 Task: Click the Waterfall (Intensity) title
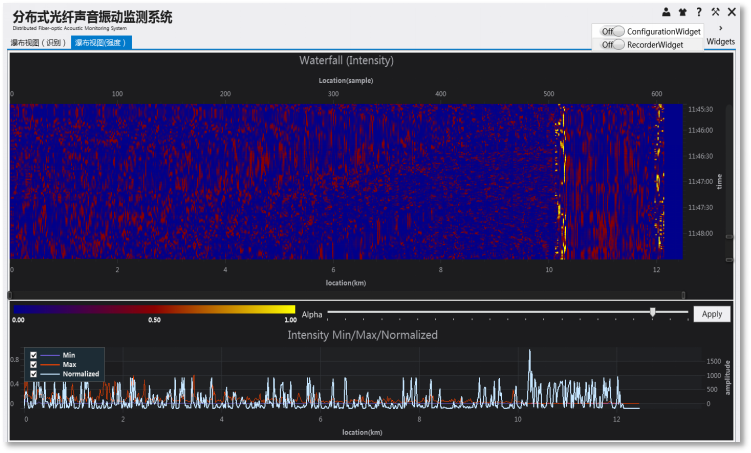coord(346,60)
